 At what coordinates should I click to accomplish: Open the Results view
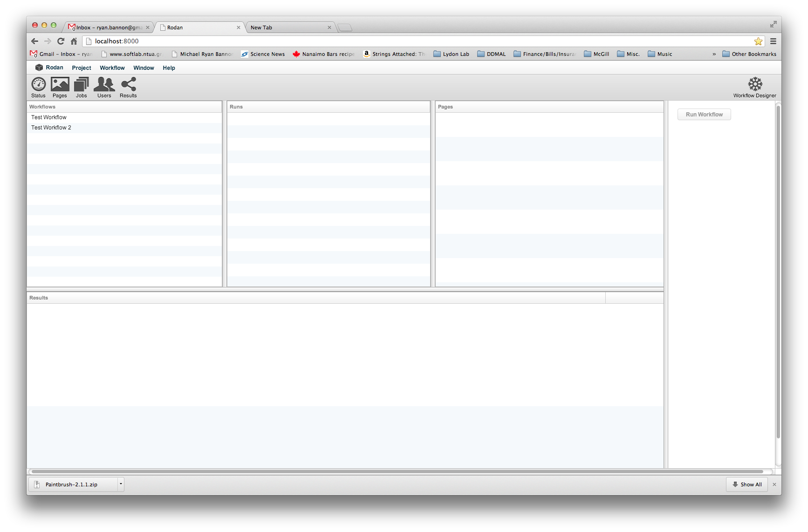128,87
